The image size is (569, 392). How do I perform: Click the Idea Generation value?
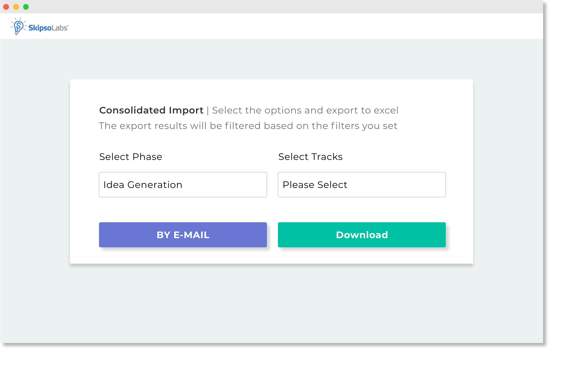(x=143, y=185)
